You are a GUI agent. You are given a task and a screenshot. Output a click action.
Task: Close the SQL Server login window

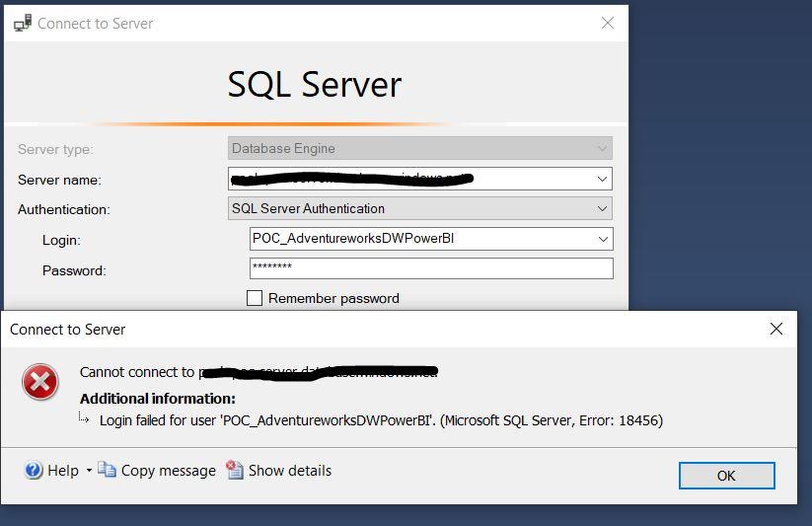[x=608, y=23]
